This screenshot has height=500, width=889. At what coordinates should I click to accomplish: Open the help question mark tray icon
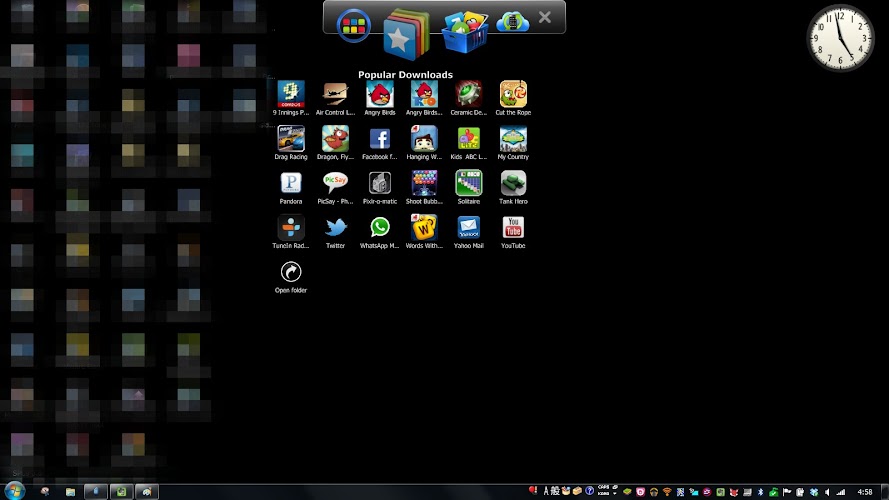(x=590, y=491)
